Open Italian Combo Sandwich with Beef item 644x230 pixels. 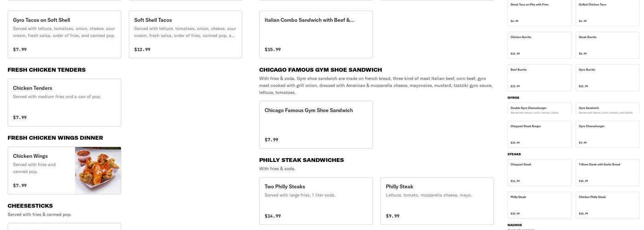pos(316,34)
